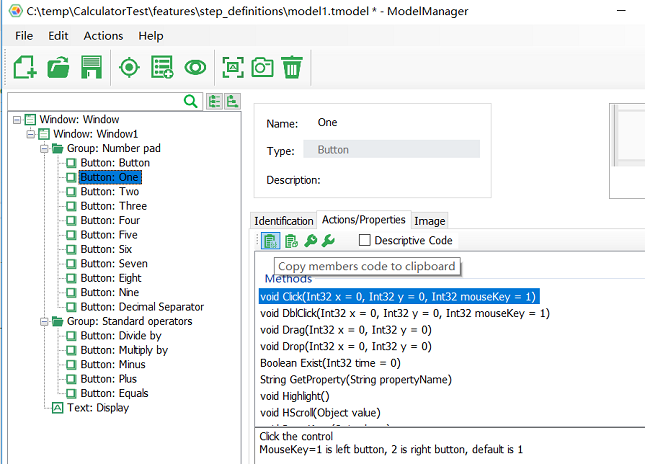Switch to the Image tab
645x464 pixels.
coord(429,221)
